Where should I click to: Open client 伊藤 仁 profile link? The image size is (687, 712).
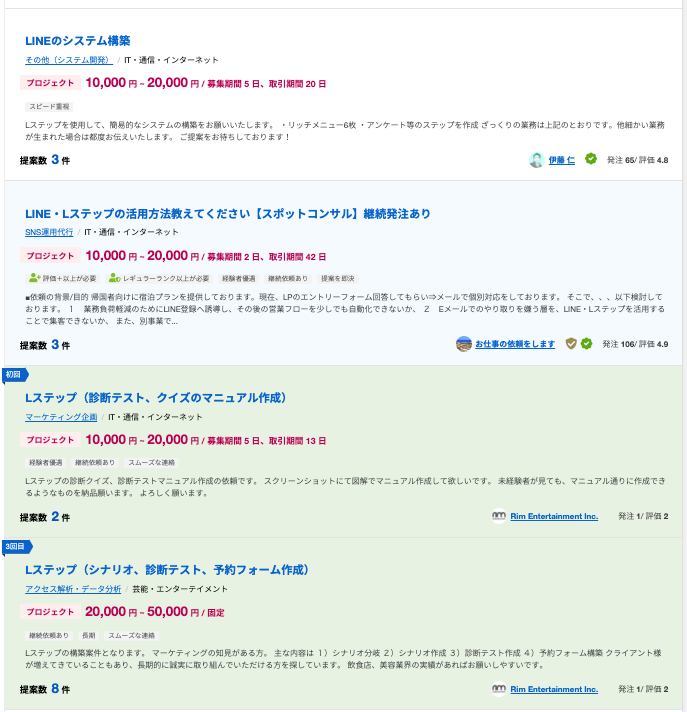(x=562, y=160)
